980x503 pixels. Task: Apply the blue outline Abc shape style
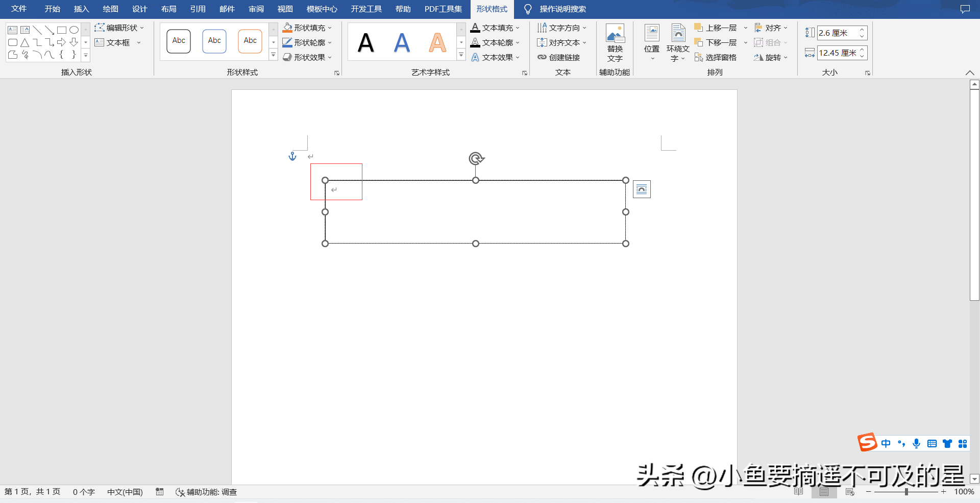coord(214,41)
